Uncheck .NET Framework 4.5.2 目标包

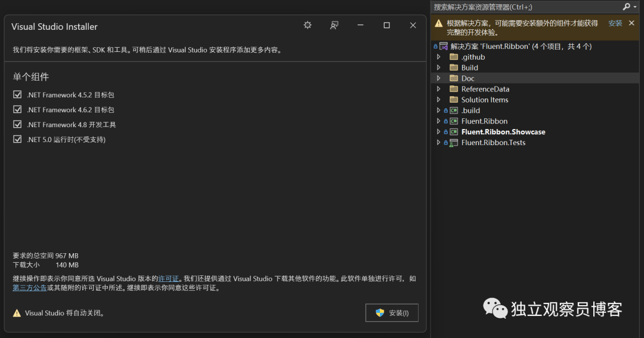coord(17,94)
